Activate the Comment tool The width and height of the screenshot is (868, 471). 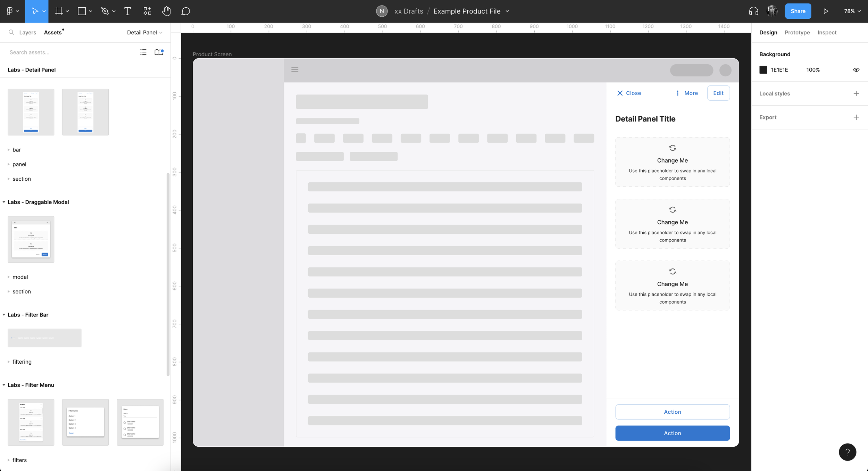point(185,11)
